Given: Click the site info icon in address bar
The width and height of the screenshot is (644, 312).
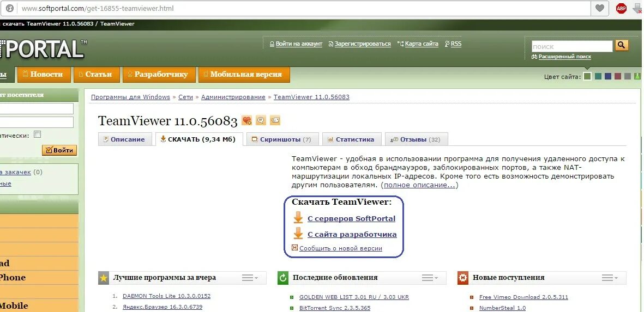Looking at the screenshot, I should pyautogui.click(x=9, y=8).
